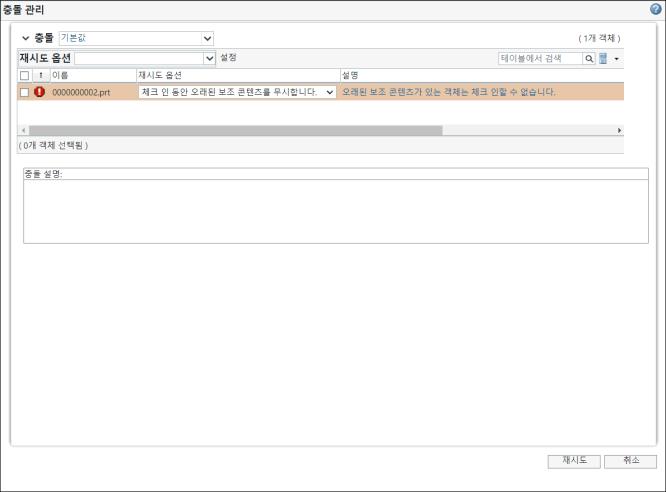
Task: Click the 테이블에서 검색 search field
Action: pos(540,59)
